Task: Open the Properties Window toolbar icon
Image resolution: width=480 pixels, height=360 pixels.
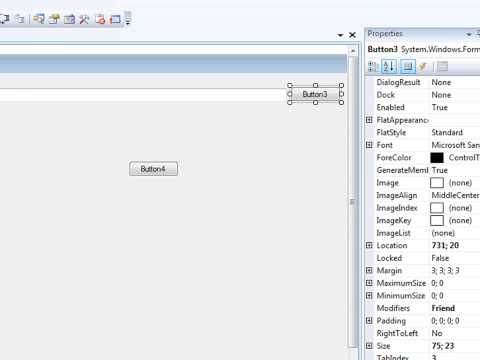Action: (54, 19)
